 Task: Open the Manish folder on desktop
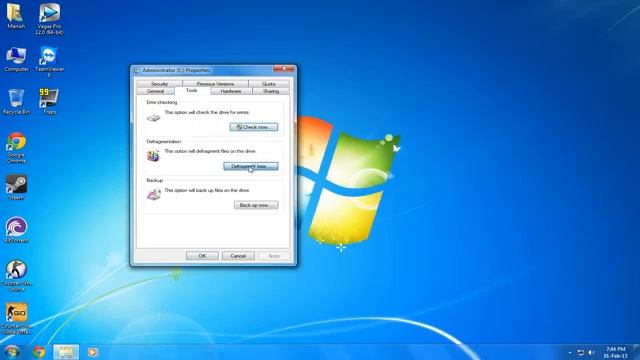(x=16, y=16)
